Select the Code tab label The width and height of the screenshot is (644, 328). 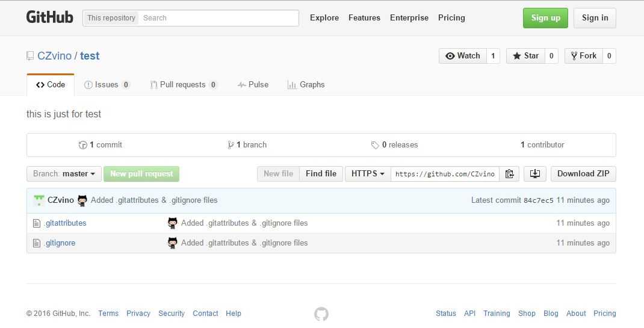[56, 85]
